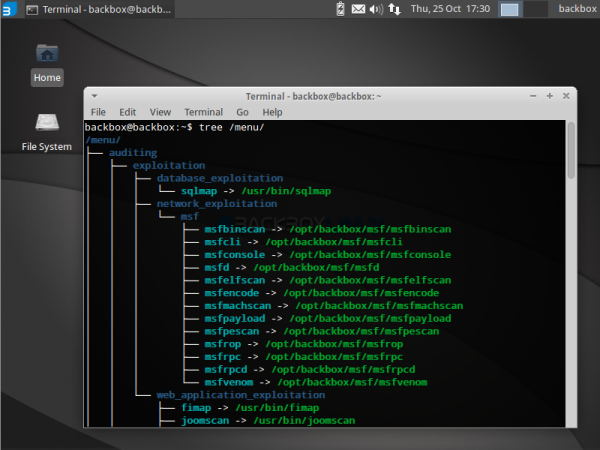Open the Terminal menu

(x=204, y=112)
